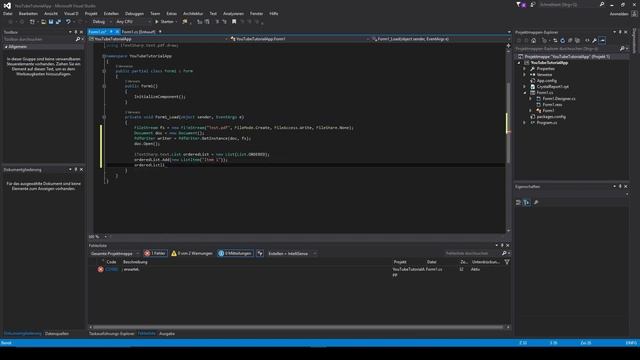Select the Projektmappe YouTubeTutorialApp root node

[x=567, y=56]
